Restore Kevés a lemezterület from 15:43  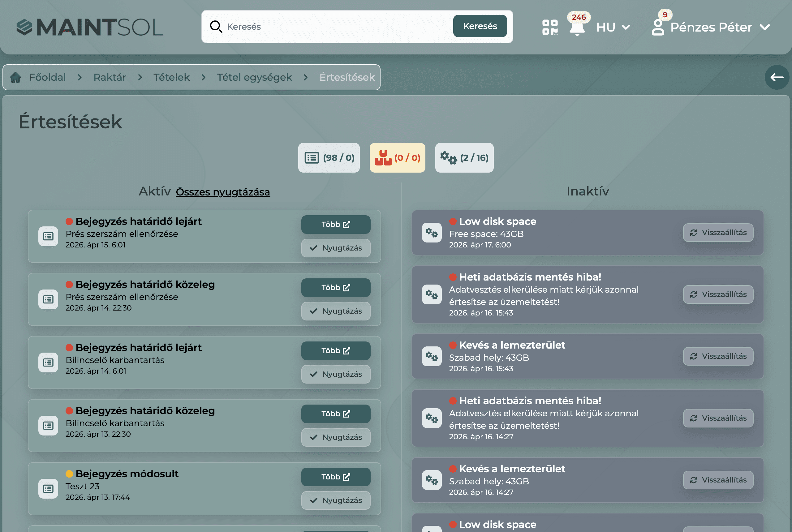click(x=718, y=356)
